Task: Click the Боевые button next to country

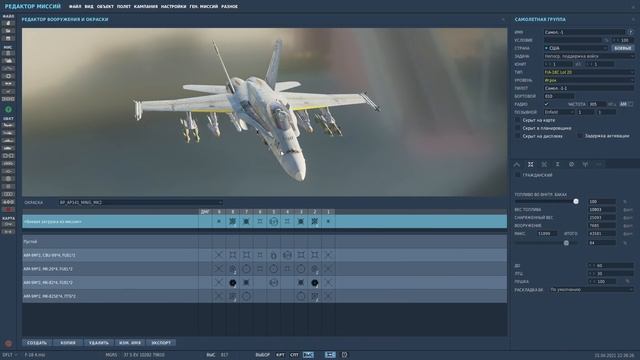Action: point(623,48)
